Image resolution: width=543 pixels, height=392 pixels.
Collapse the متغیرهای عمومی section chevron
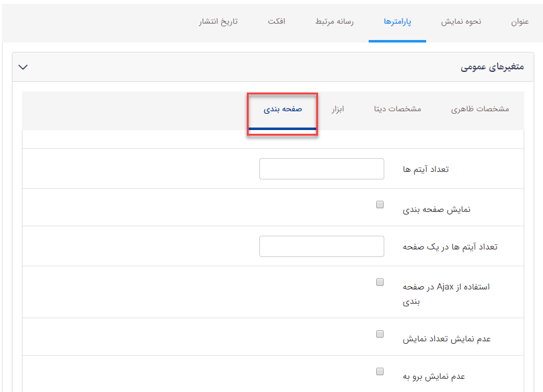tap(24, 66)
